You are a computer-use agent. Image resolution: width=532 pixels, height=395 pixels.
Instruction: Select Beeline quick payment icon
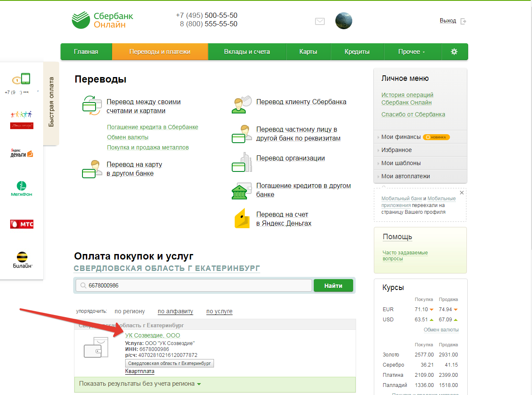tap(22, 260)
